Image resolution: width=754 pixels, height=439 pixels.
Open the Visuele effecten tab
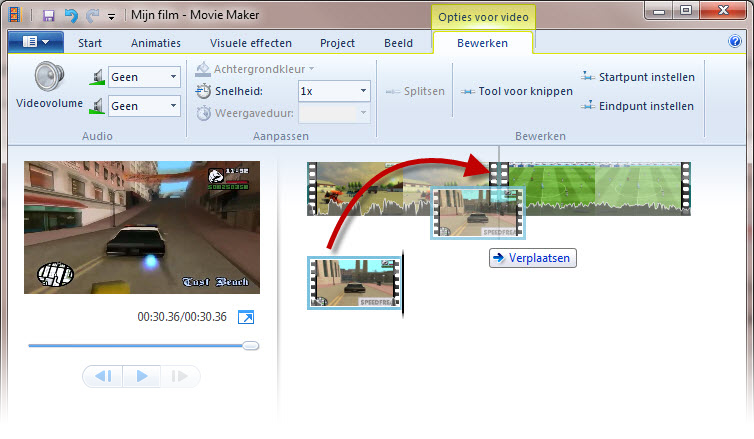coord(250,43)
